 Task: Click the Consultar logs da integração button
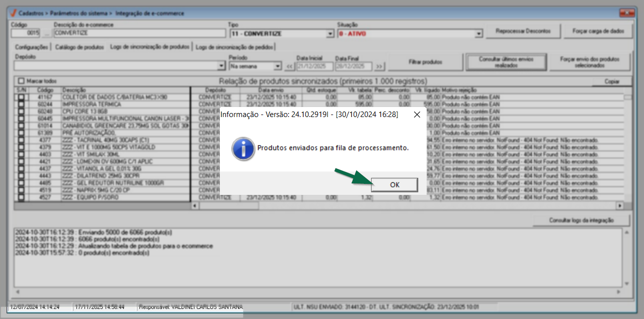[x=581, y=220]
